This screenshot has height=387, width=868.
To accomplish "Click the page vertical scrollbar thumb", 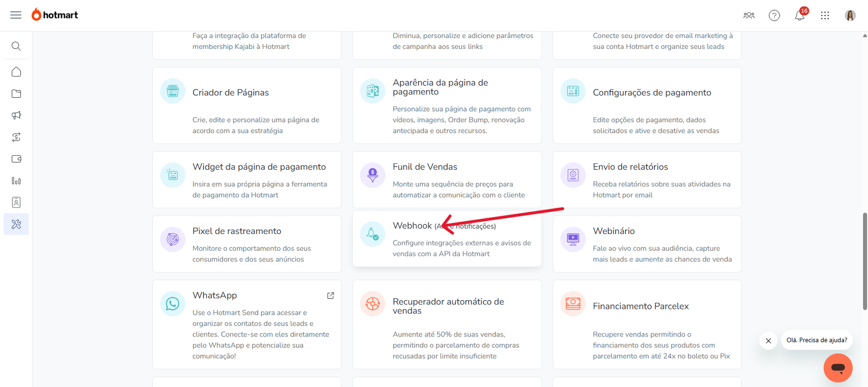I will [865, 261].
